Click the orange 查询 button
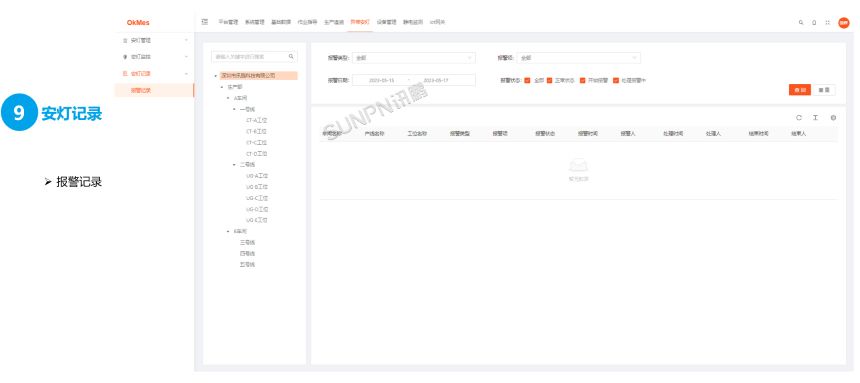 (x=800, y=90)
